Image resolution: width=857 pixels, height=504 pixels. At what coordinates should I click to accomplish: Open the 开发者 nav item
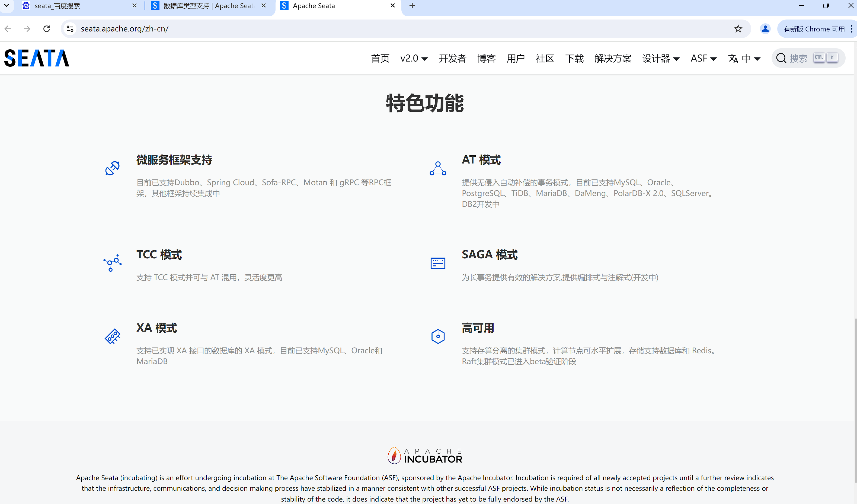pyautogui.click(x=452, y=59)
